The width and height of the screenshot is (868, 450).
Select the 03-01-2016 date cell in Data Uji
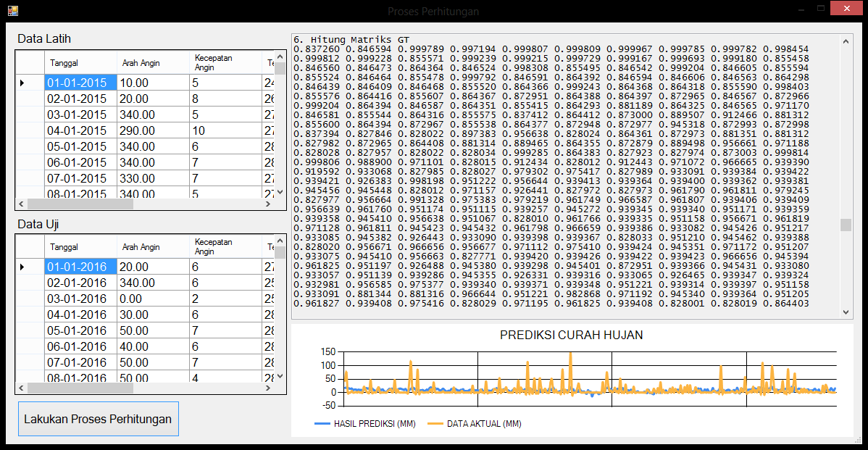[76, 299]
